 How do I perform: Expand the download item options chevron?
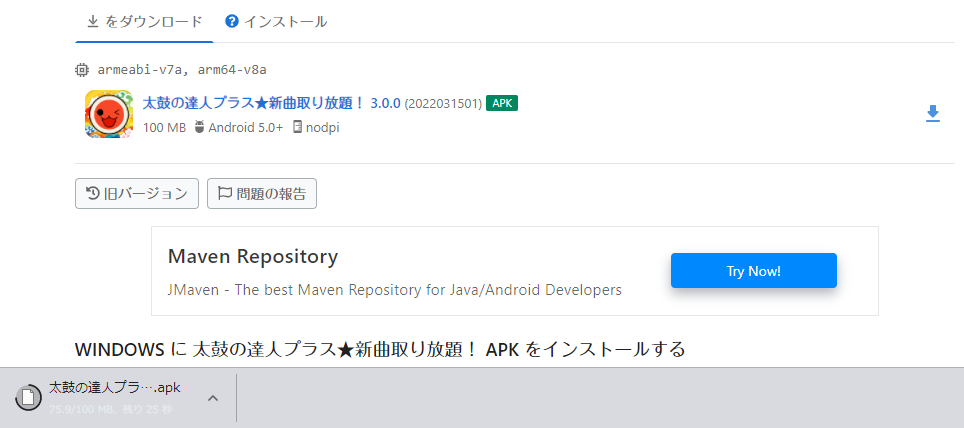pyautogui.click(x=213, y=398)
